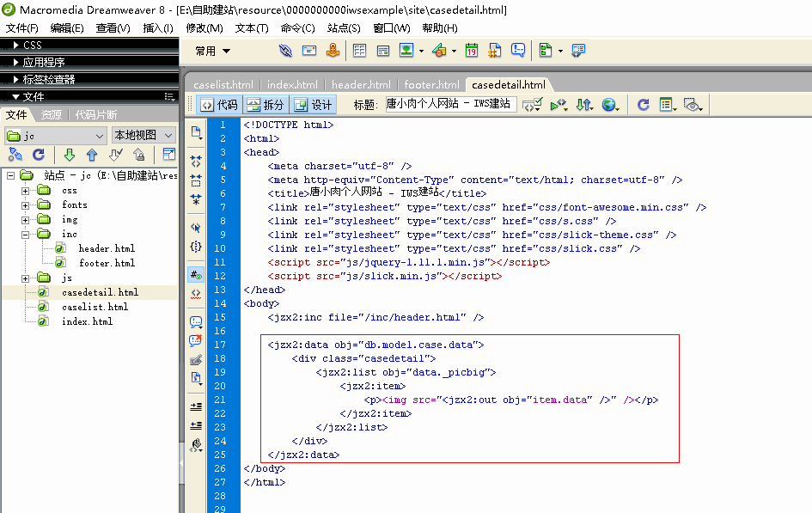The image size is (812, 513).
Task: Click the Hyperlink insert icon
Action: coord(285,50)
